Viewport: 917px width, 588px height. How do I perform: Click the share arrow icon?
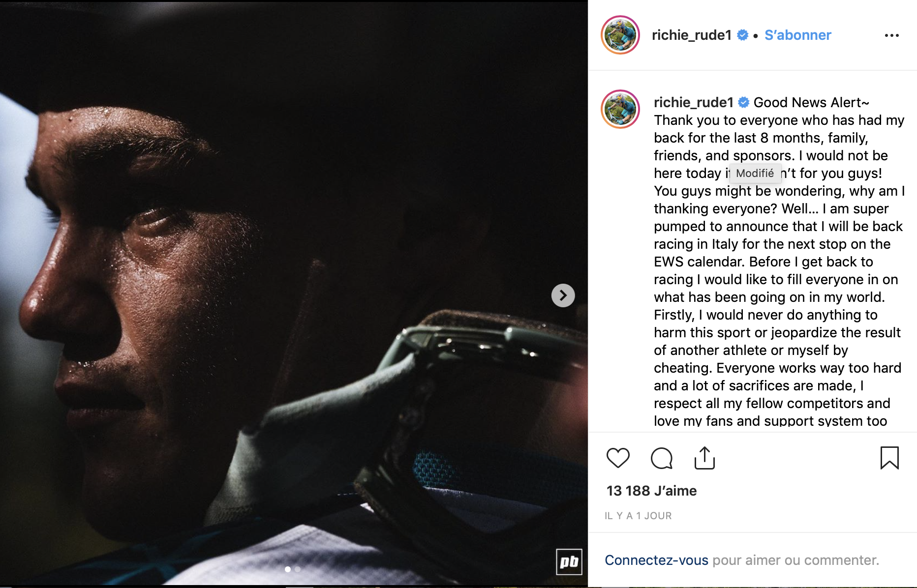click(704, 458)
